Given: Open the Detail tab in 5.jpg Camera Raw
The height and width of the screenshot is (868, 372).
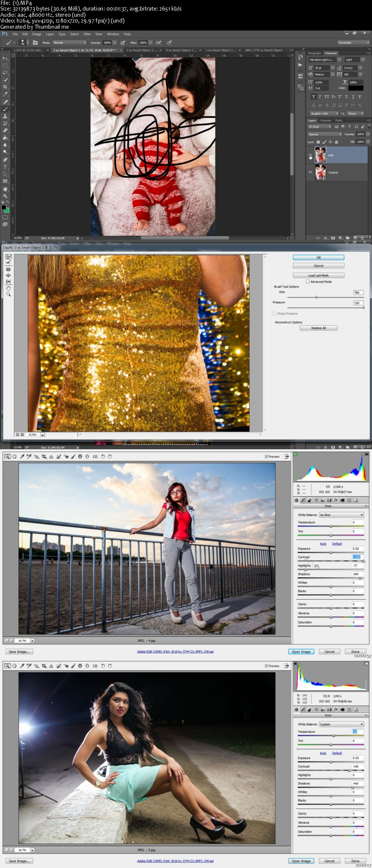Looking at the screenshot, I should point(310,709).
